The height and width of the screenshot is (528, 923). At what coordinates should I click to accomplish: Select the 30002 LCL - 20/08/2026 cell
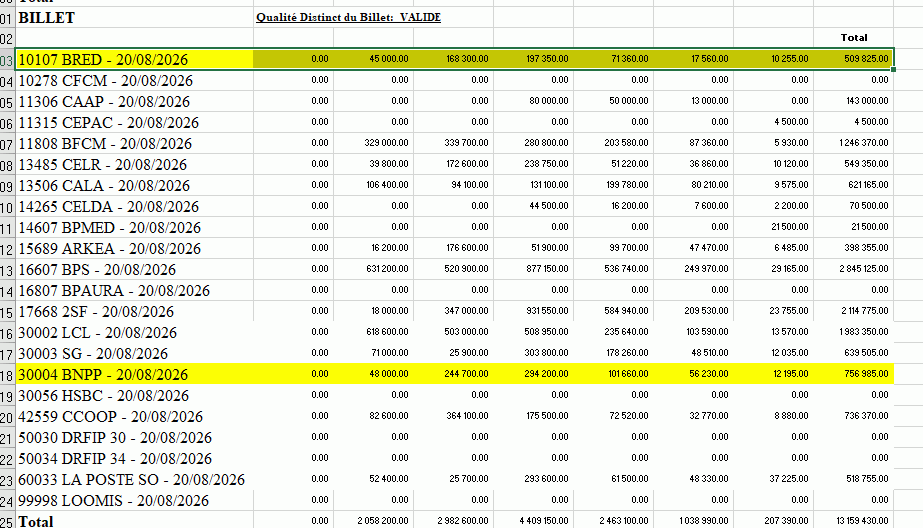(x=135, y=333)
